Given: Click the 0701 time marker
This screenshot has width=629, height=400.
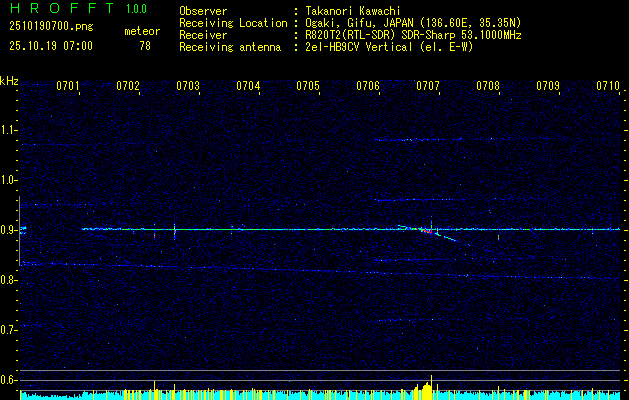Looking at the screenshot, I should click(x=68, y=86).
